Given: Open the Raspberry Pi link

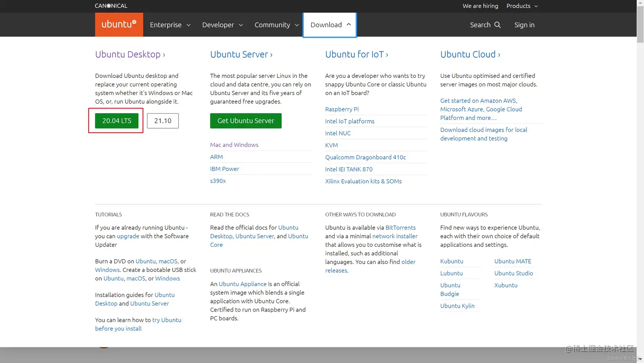Looking at the screenshot, I should [342, 109].
